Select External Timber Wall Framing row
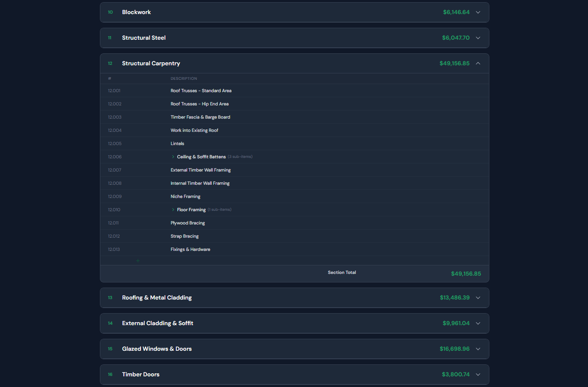Image resolution: width=588 pixels, height=387 pixels. (295, 170)
